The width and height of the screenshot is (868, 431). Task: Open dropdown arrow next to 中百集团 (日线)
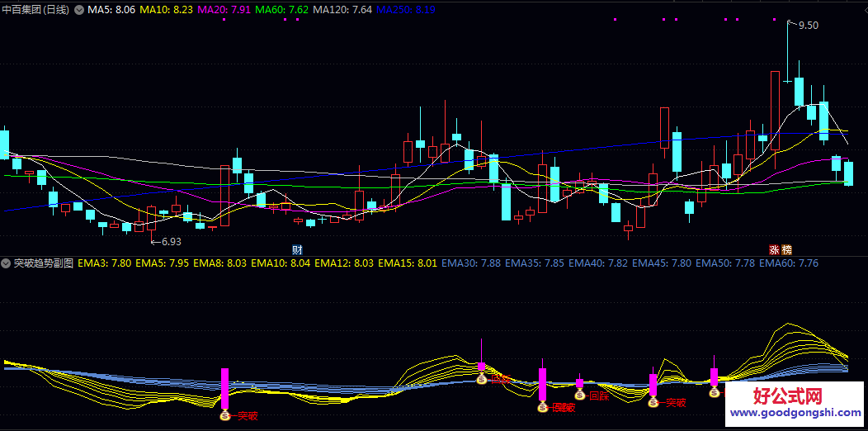coord(79,10)
